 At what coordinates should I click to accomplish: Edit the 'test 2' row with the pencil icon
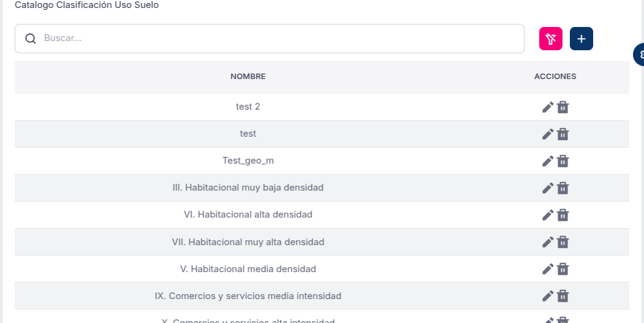(548, 107)
